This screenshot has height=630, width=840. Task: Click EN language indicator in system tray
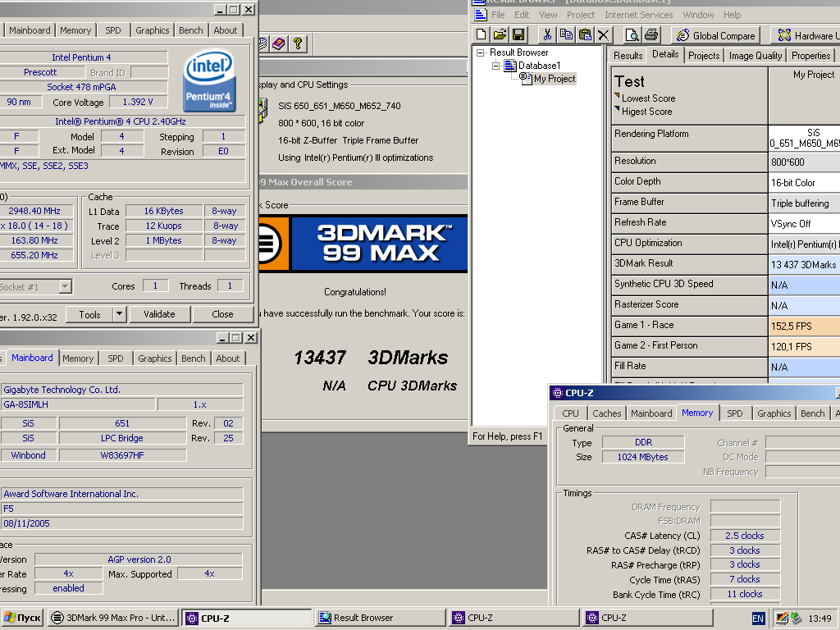click(x=758, y=619)
